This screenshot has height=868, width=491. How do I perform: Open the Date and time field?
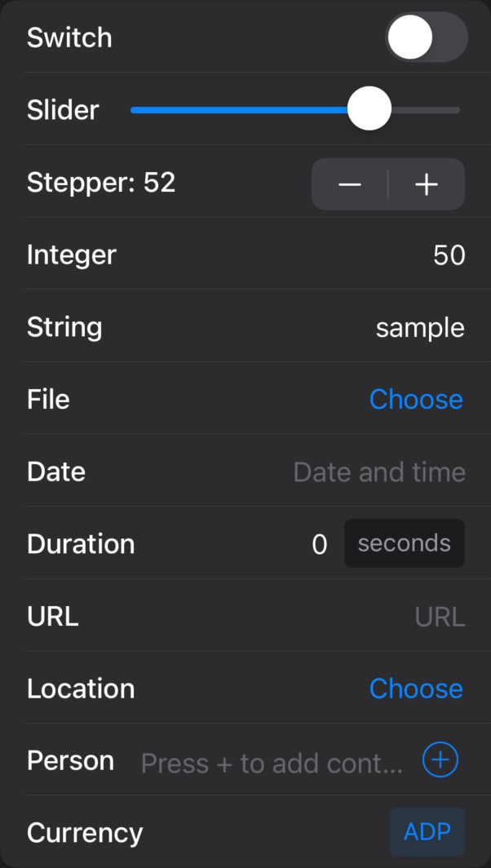click(x=379, y=472)
